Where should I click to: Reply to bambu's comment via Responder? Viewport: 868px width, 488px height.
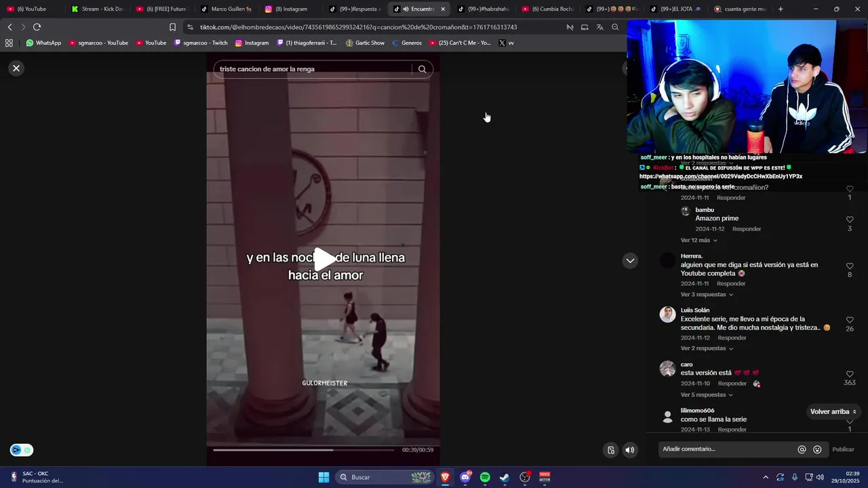click(x=747, y=229)
